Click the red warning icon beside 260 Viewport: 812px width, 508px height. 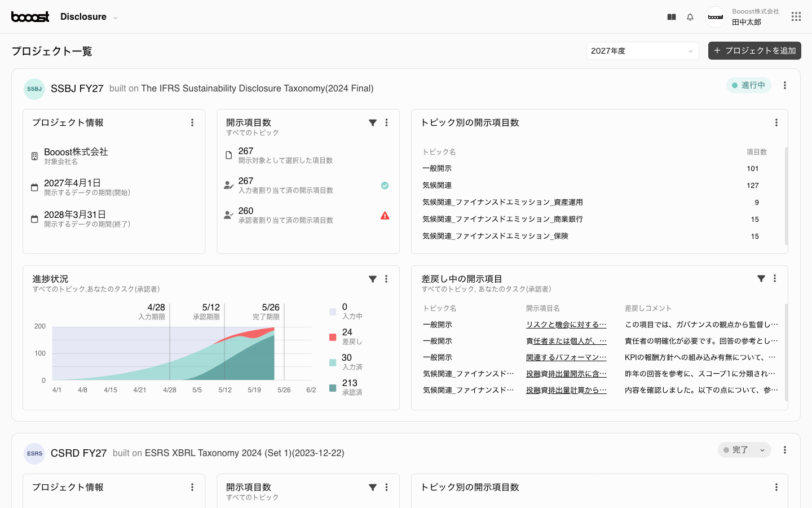[x=385, y=216]
